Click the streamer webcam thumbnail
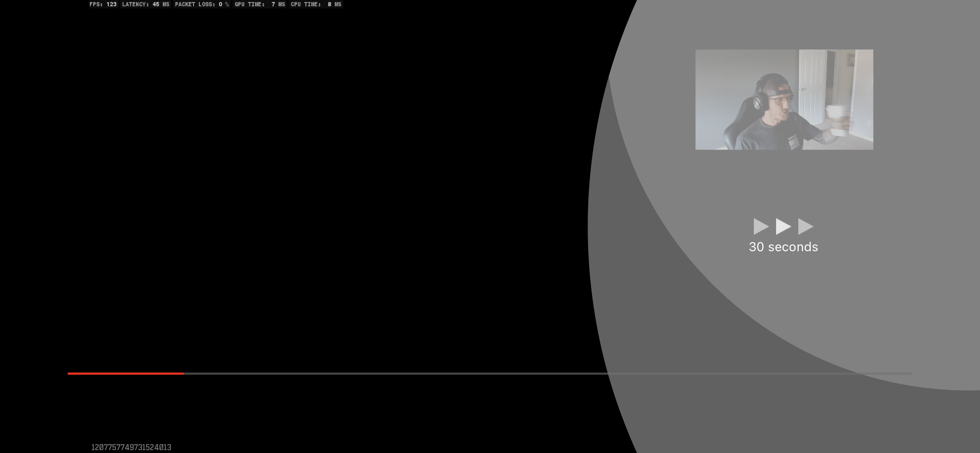 coord(784,99)
